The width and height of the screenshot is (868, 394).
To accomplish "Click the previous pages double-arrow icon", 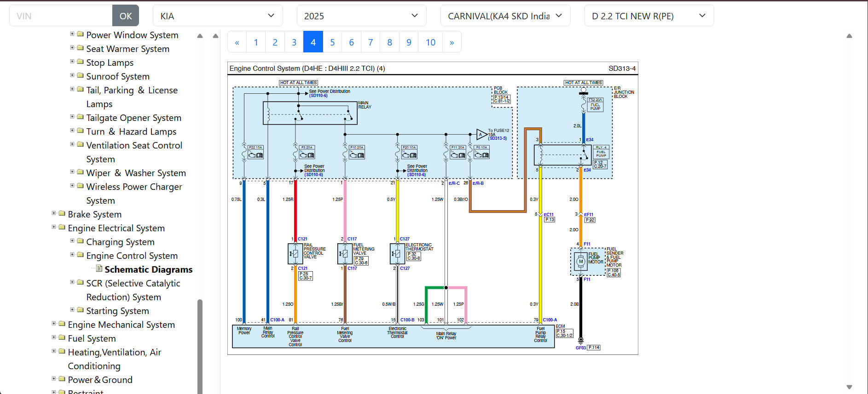I will pyautogui.click(x=237, y=42).
